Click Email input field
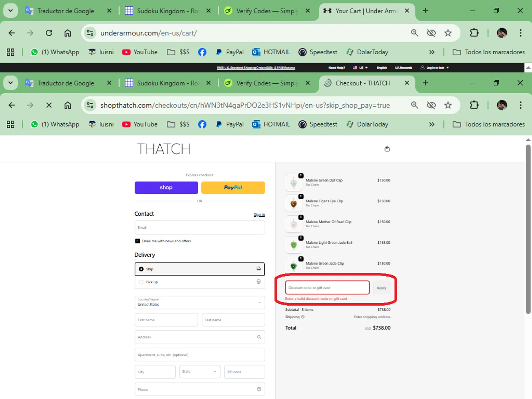 point(200,227)
